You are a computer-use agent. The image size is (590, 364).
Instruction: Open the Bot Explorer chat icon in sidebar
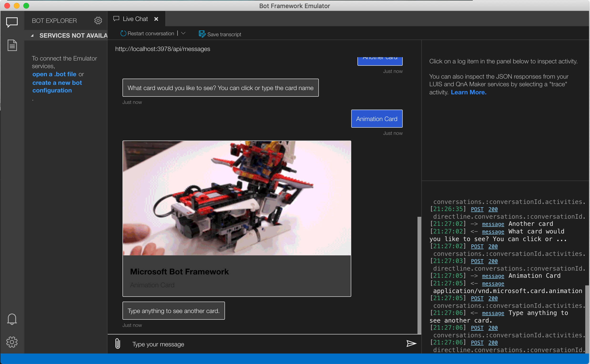pyautogui.click(x=12, y=22)
